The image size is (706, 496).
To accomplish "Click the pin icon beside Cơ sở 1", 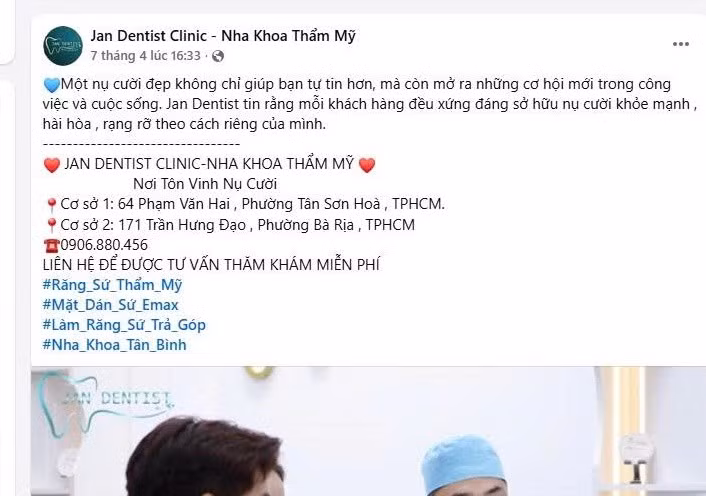I will click(x=51, y=205).
